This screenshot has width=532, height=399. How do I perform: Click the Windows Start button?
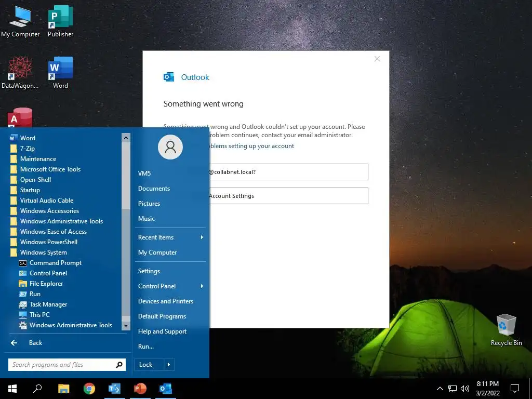click(x=12, y=389)
